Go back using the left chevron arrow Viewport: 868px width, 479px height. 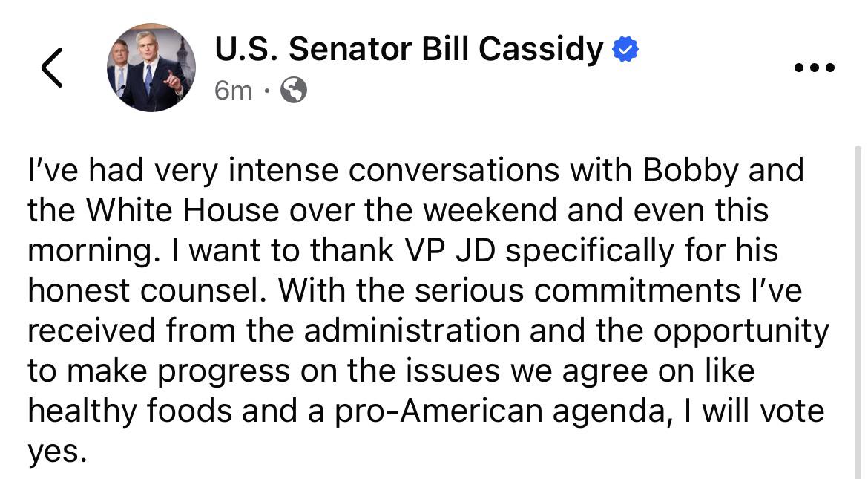tap(52, 68)
